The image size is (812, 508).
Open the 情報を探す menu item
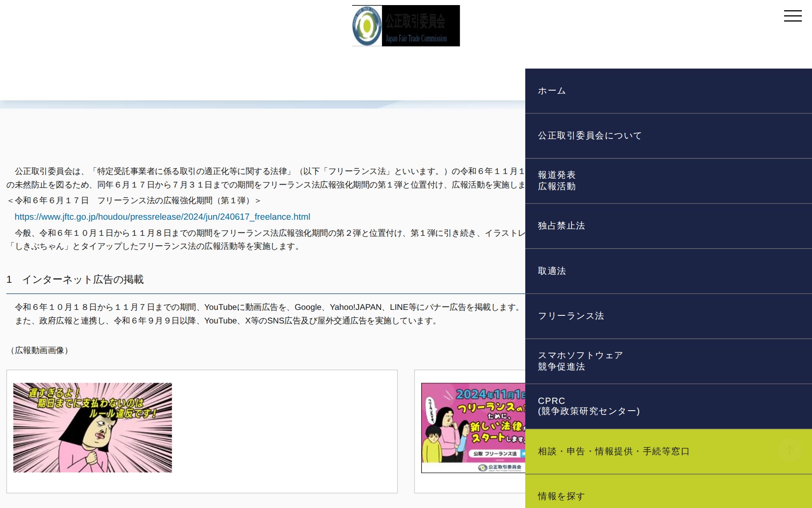(561, 496)
